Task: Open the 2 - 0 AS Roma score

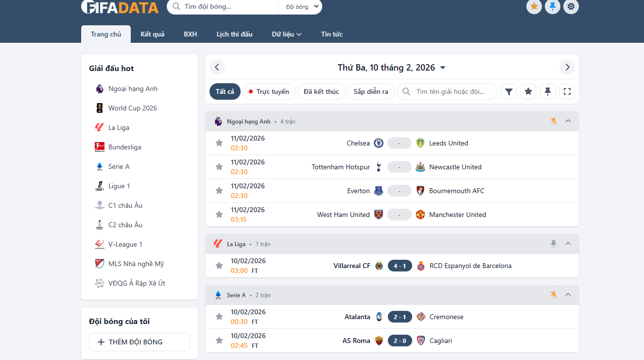Action: (400, 341)
